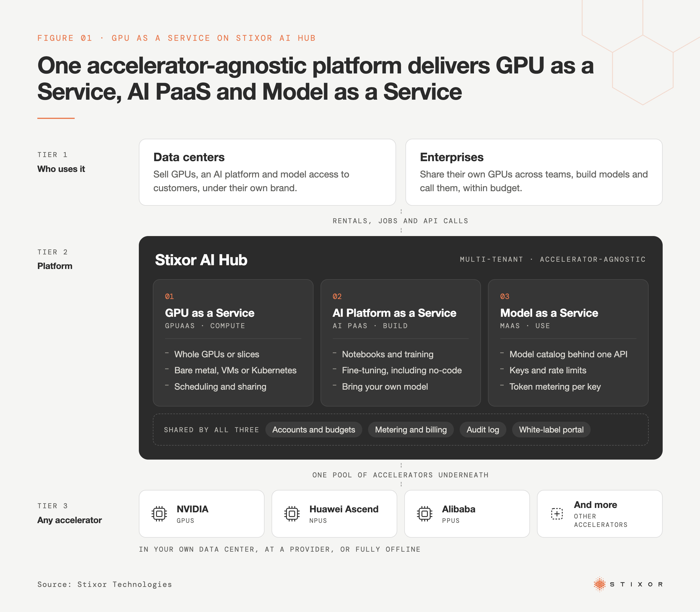Click the Token metering per key item

pyautogui.click(x=555, y=387)
